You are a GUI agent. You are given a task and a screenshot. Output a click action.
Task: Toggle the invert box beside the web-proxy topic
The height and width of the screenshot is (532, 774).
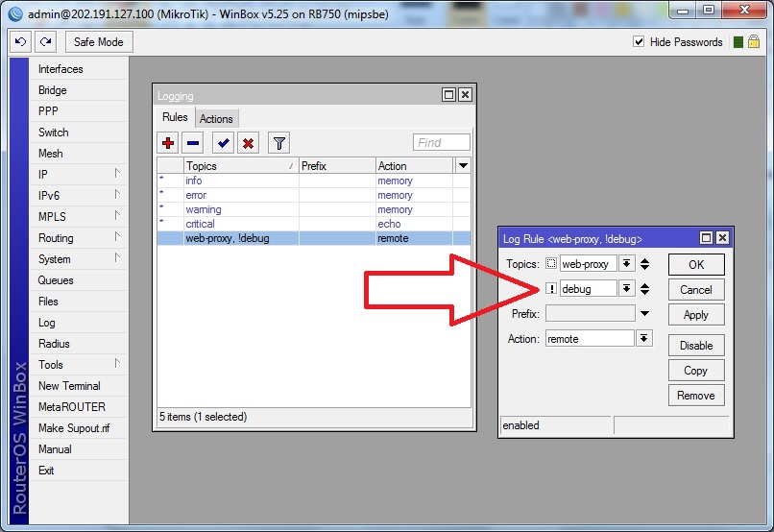551,263
